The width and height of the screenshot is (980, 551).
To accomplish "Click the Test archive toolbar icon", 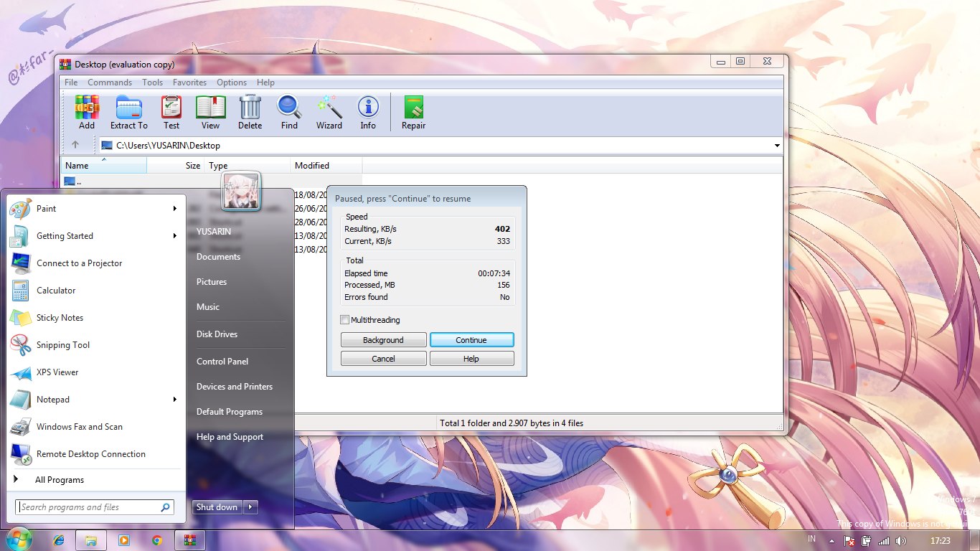I will click(171, 108).
